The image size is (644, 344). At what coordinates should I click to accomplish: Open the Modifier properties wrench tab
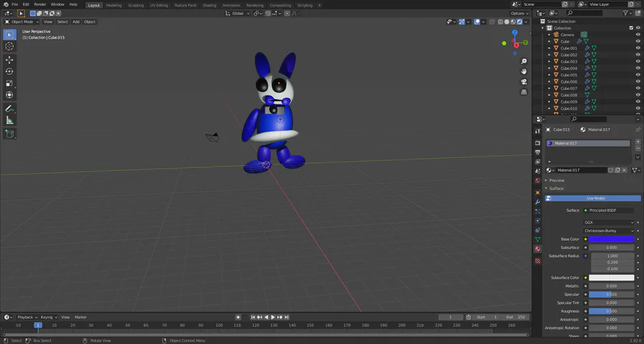pos(537,202)
